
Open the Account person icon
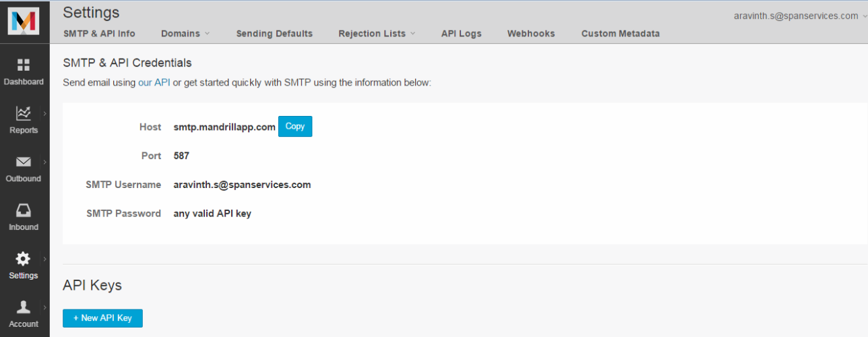click(24, 307)
